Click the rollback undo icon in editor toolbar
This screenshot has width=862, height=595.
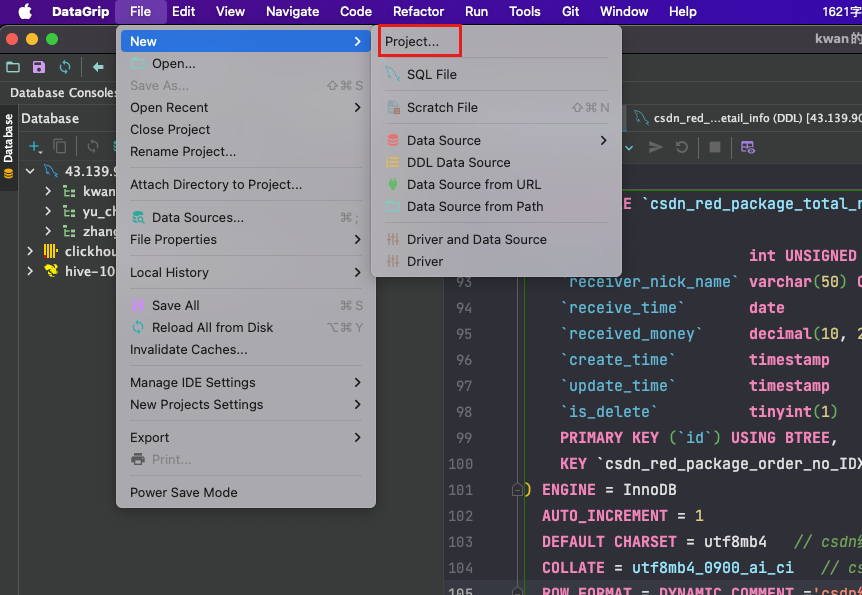pos(682,147)
